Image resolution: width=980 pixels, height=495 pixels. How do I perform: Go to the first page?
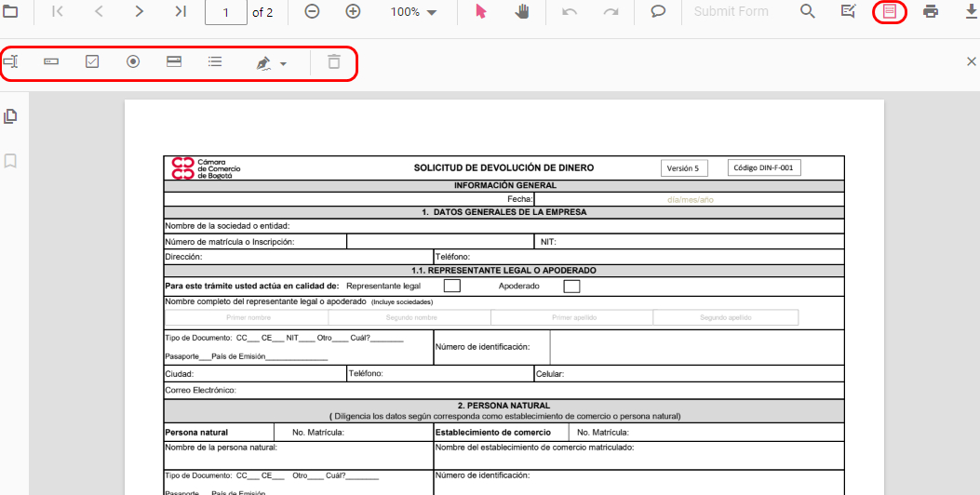(x=58, y=11)
